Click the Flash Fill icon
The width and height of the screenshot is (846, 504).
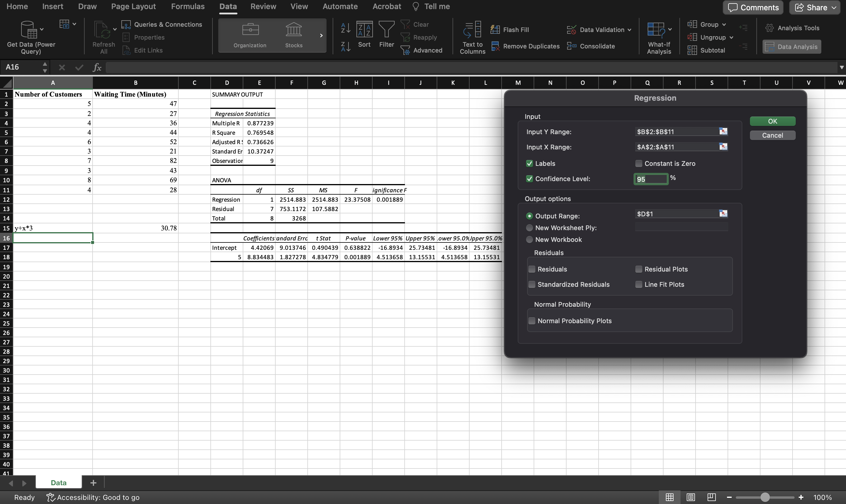(x=495, y=30)
